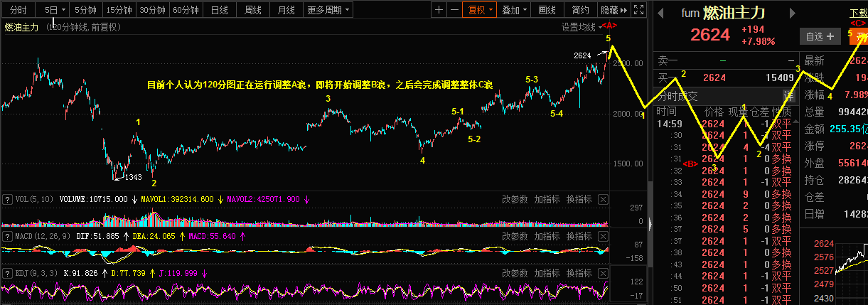Close the MACD indicator panel

tap(603, 236)
